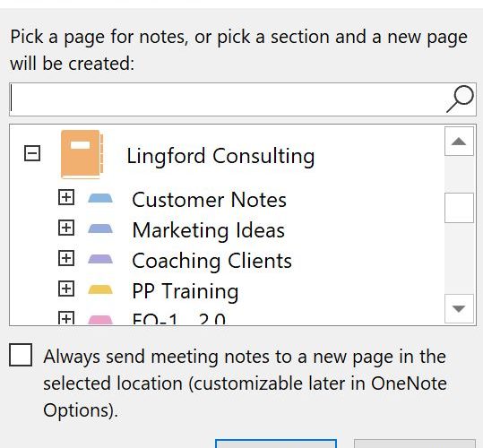Click the Marketing Ideas section tab icon

(100, 228)
